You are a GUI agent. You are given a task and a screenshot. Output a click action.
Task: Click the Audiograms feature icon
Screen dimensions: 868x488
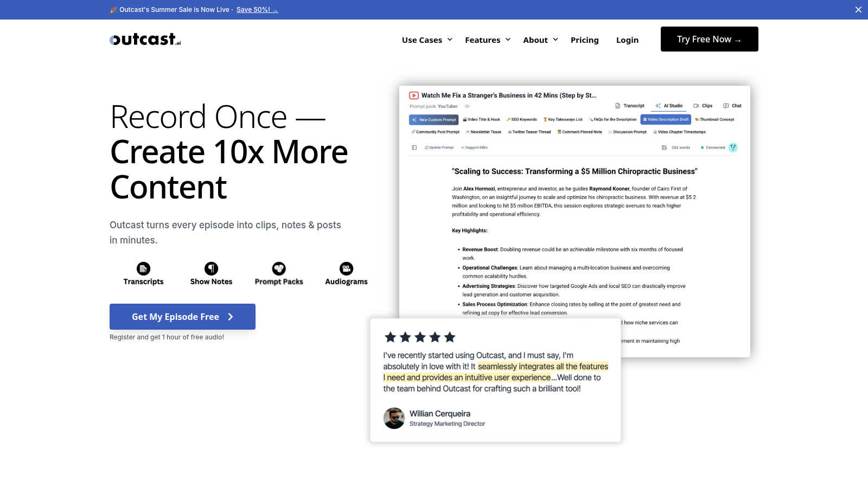[346, 268]
